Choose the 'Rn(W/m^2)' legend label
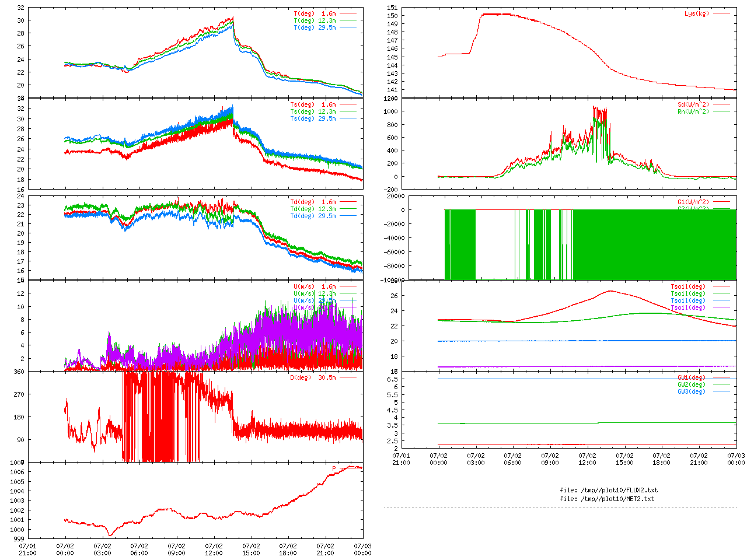 point(693,111)
